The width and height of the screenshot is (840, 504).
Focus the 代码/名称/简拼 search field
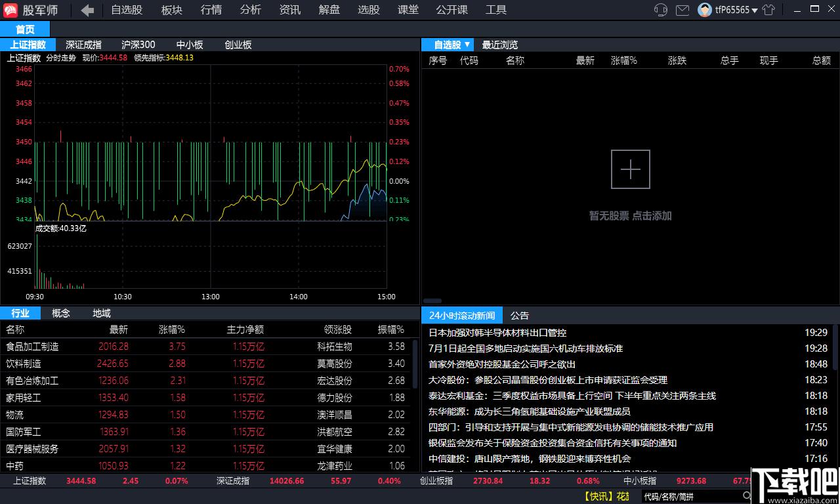click(x=692, y=496)
